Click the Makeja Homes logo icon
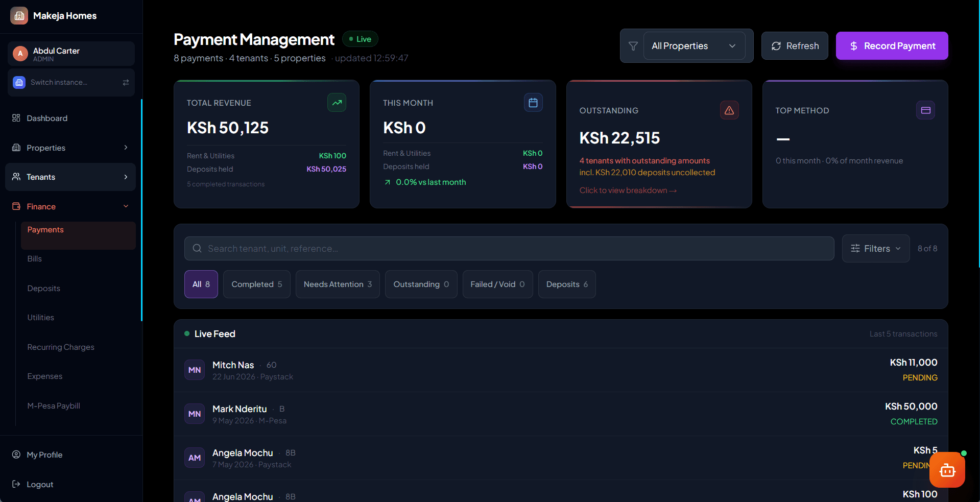 click(x=19, y=16)
